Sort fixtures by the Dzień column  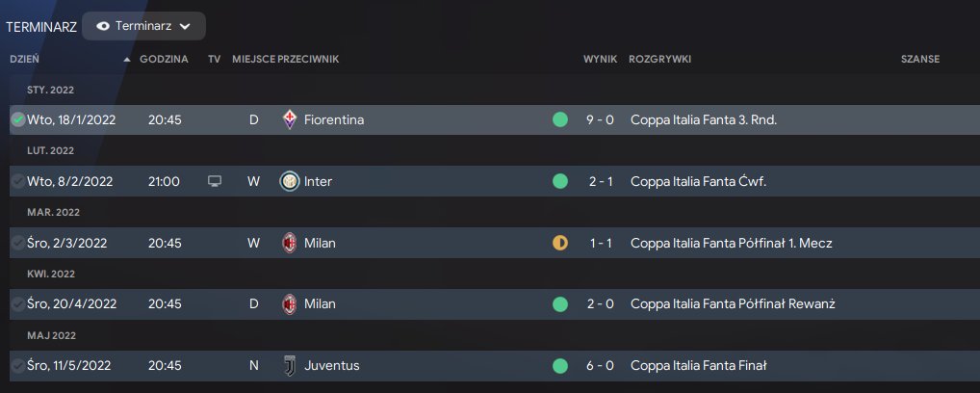pyautogui.click(x=25, y=59)
